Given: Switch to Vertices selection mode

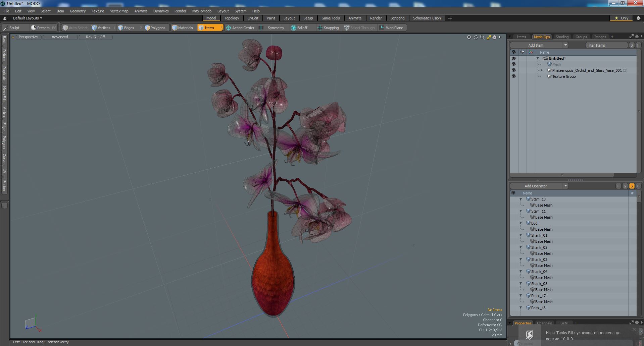Looking at the screenshot, I should 103,28.
